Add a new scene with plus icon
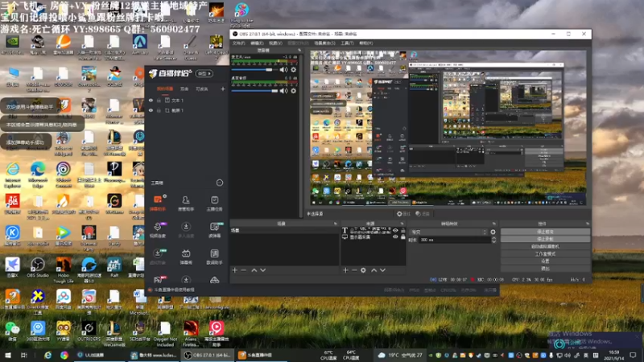644x362 pixels. (234, 270)
